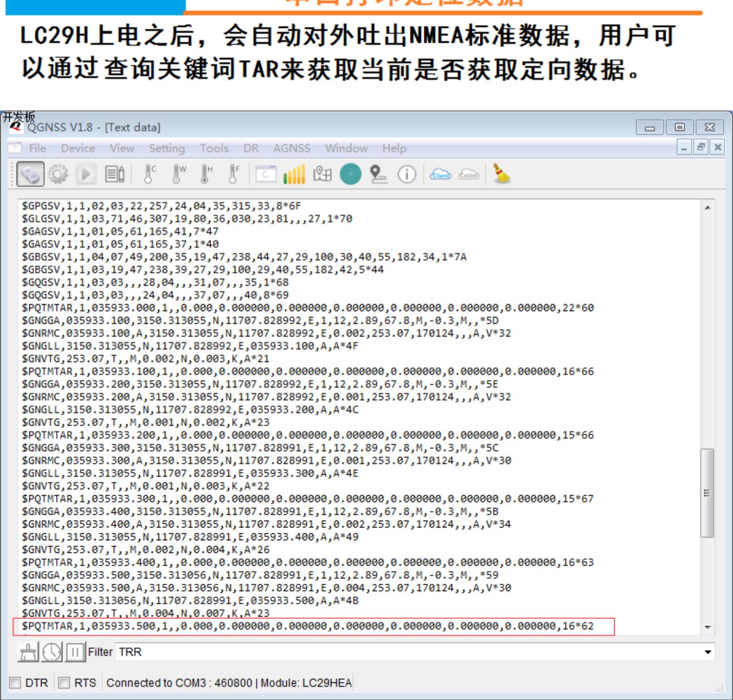Click the Filter input field containing TRR
Viewport: 733px width, 700px height.
415,652
